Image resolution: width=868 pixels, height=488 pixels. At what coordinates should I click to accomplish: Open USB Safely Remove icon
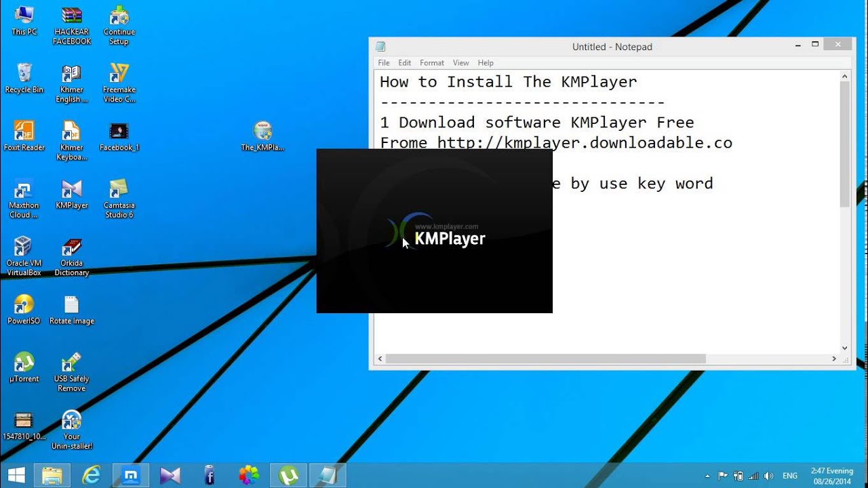[72, 371]
